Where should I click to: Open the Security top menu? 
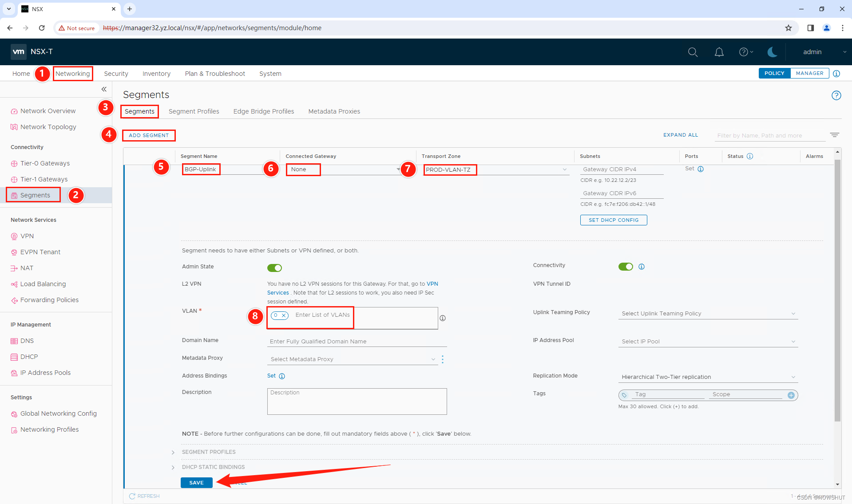tap(116, 74)
